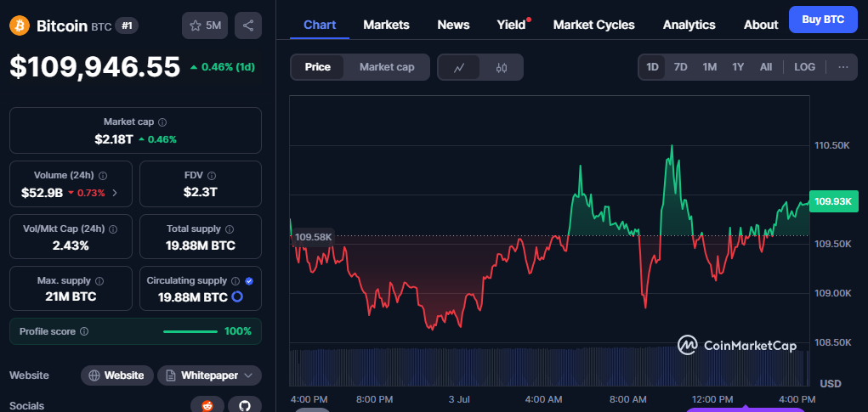Screen dimensions: 868x412
Task: Expand the Whitepaper dropdown arrow
Action: (248, 375)
